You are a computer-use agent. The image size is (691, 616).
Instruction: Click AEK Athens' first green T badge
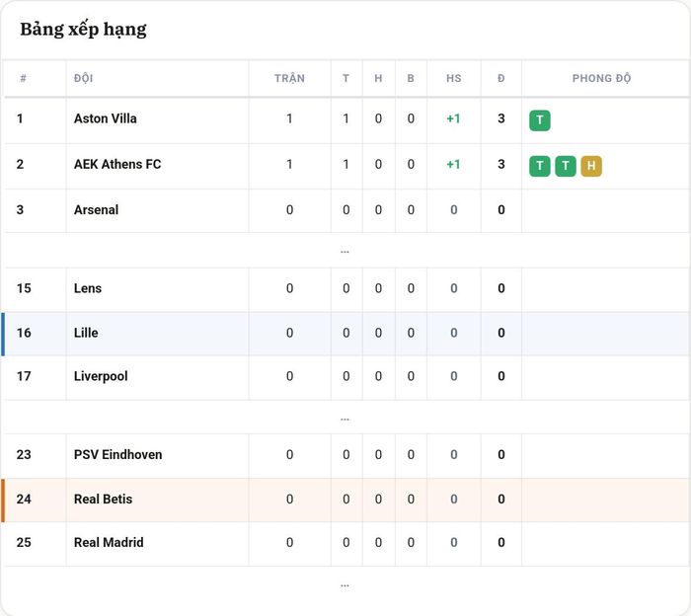(x=539, y=166)
